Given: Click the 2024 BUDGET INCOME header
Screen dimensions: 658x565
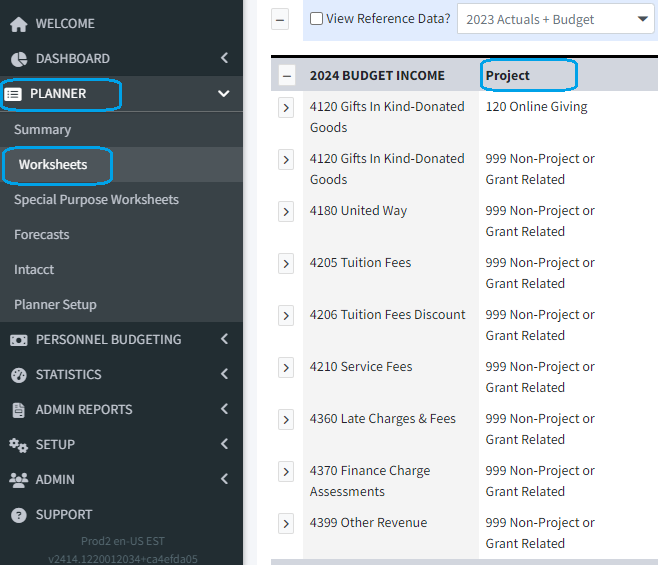Looking at the screenshot, I should point(377,76).
